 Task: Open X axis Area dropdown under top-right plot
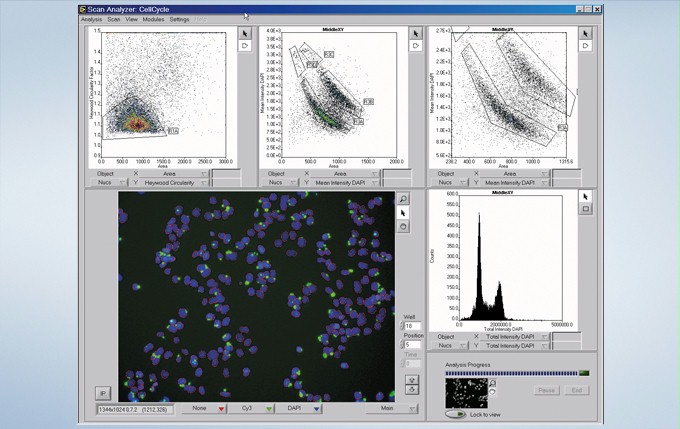tap(515, 174)
